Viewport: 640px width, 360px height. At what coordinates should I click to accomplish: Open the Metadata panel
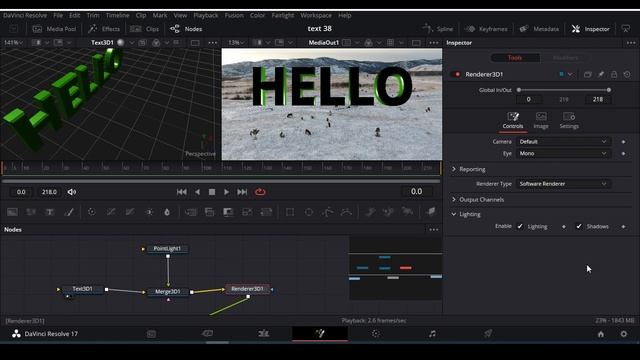[x=539, y=29]
